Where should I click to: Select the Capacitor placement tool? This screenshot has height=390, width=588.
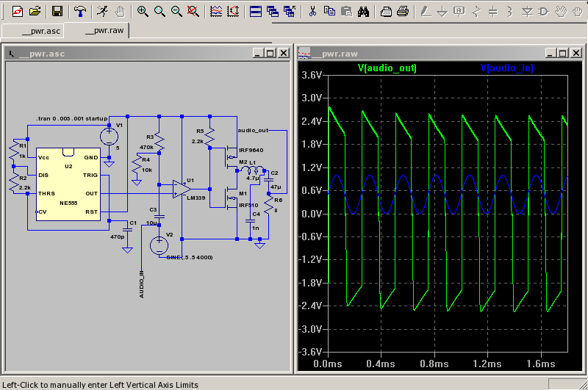coord(493,11)
